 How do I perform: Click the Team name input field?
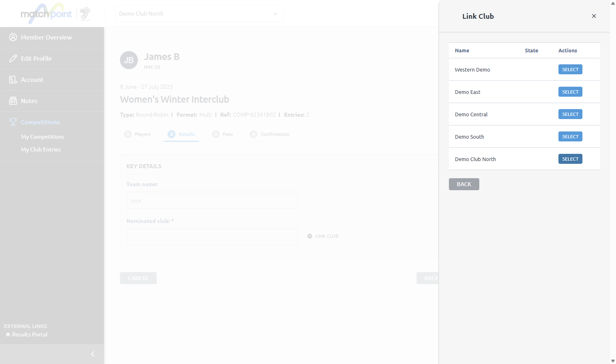[x=212, y=201]
